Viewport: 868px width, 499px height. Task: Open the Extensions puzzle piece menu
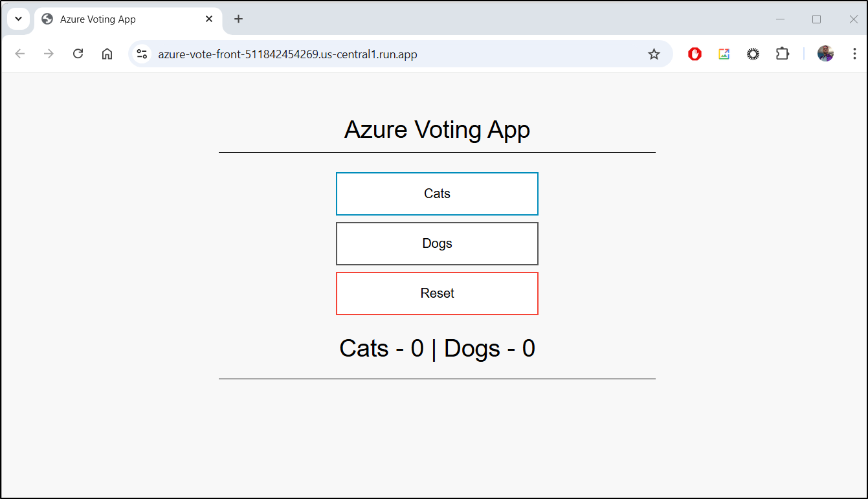click(x=783, y=54)
